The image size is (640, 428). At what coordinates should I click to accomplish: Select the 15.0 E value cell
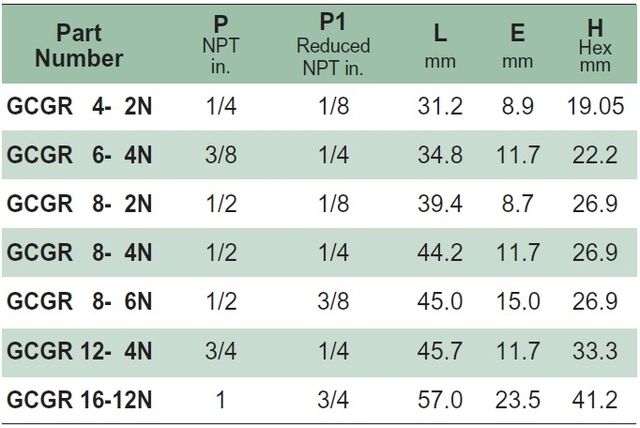click(x=518, y=302)
